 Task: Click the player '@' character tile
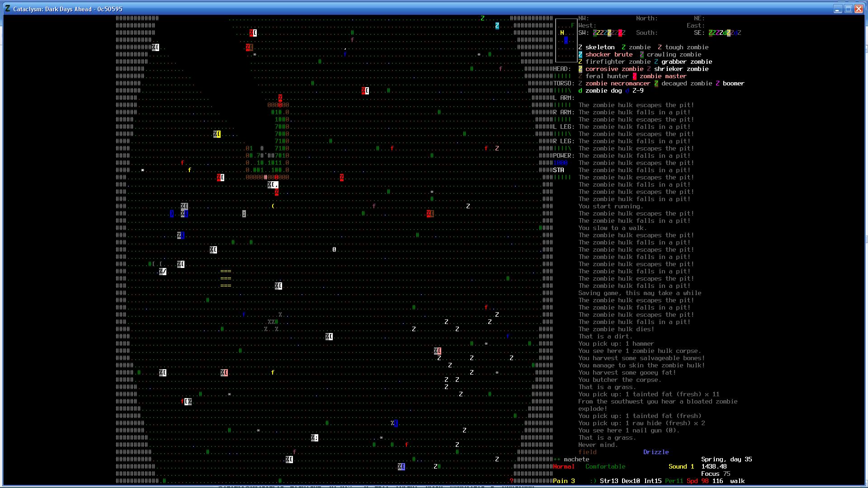(334, 249)
